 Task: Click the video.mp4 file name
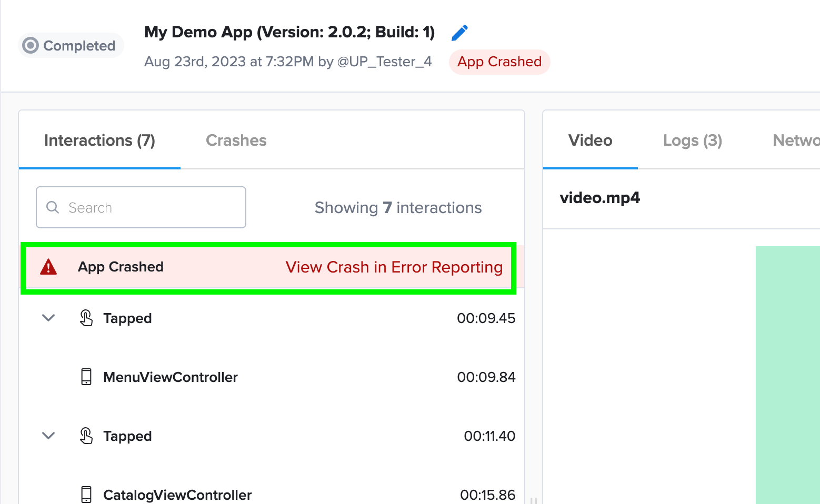tap(599, 197)
